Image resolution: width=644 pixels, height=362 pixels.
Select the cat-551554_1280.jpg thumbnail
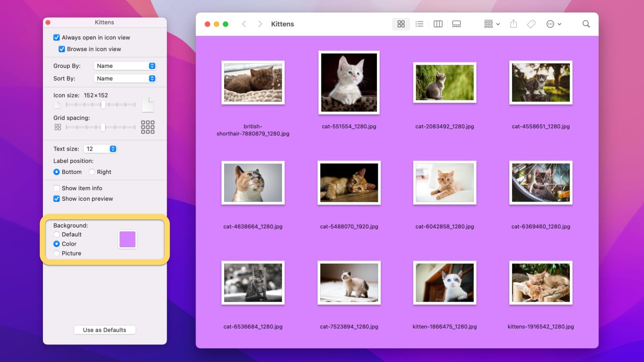pos(349,82)
